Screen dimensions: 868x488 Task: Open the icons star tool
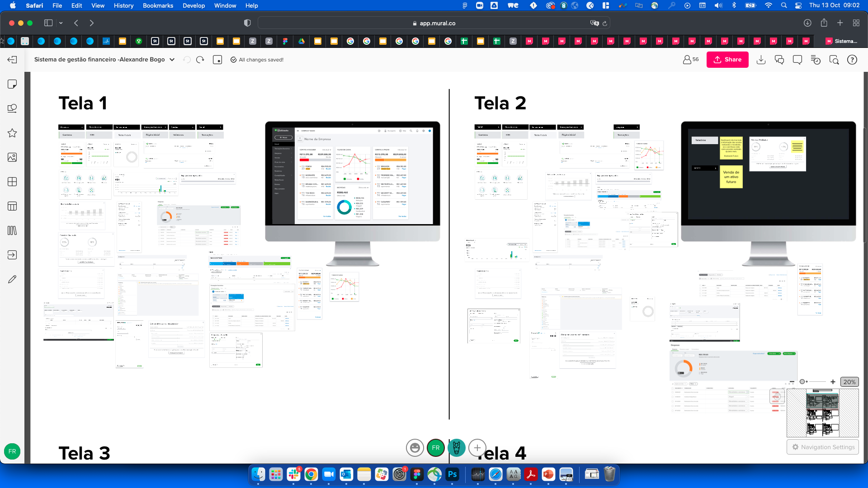[x=12, y=133]
